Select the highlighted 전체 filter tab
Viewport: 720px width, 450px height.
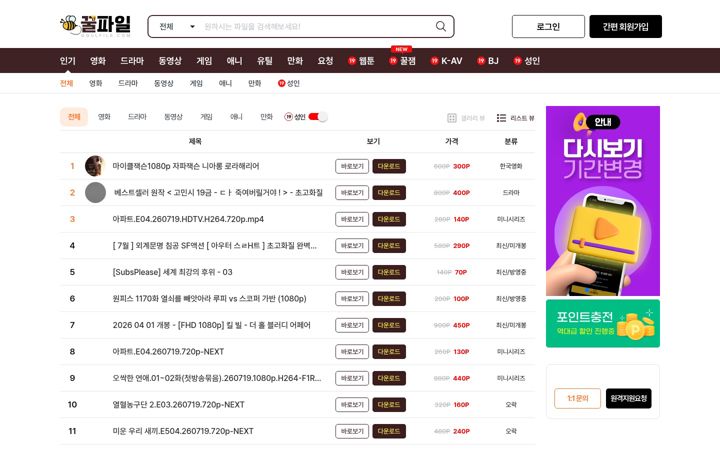pyautogui.click(x=74, y=117)
